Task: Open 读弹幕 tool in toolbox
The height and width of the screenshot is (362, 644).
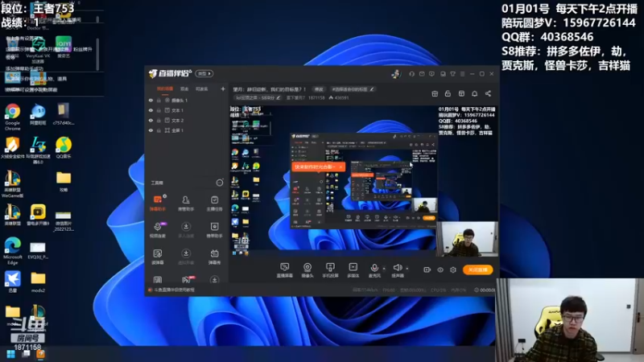Action: coord(157,257)
